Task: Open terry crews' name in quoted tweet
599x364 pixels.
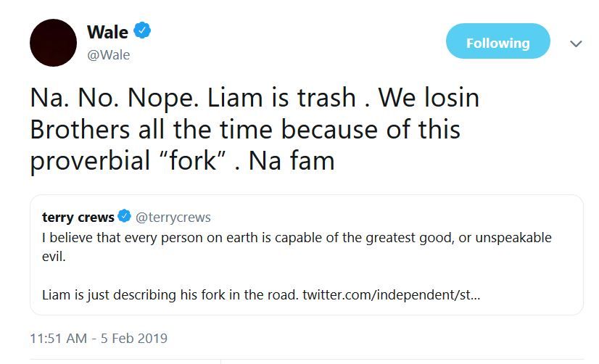Action: [78, 217]
